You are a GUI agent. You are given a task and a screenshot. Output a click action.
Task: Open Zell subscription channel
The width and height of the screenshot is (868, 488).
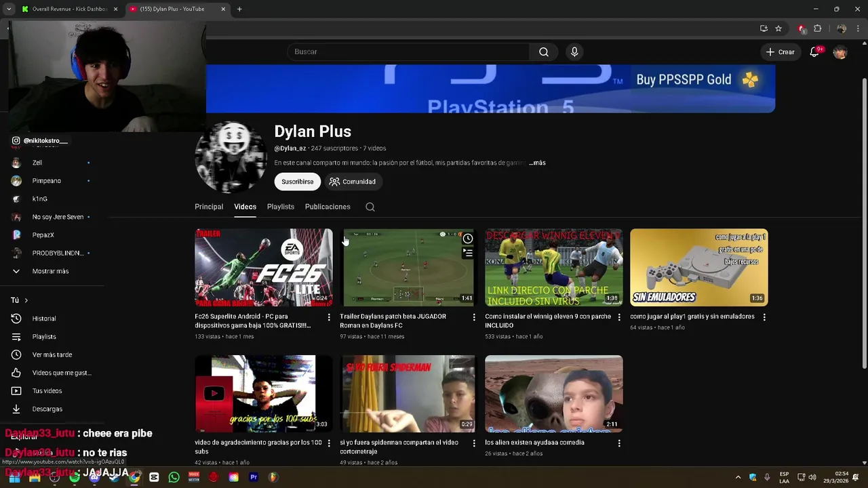[37, 163]
